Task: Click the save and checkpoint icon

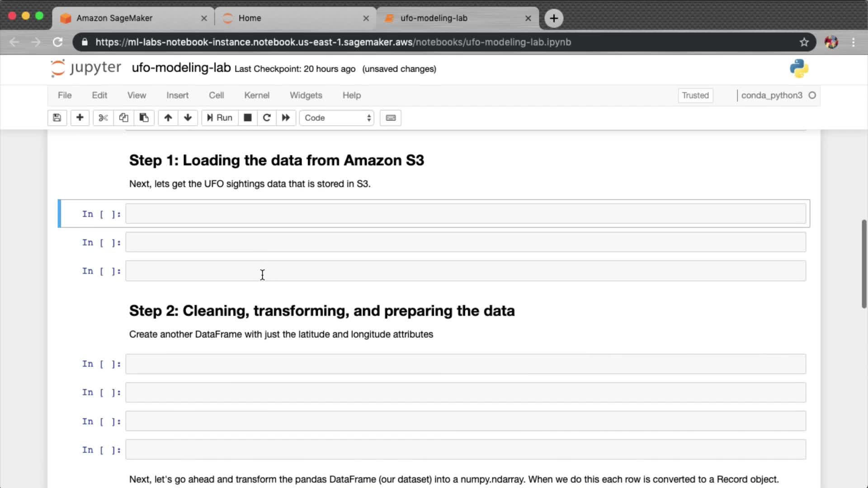Action: [x=57, y=118]
